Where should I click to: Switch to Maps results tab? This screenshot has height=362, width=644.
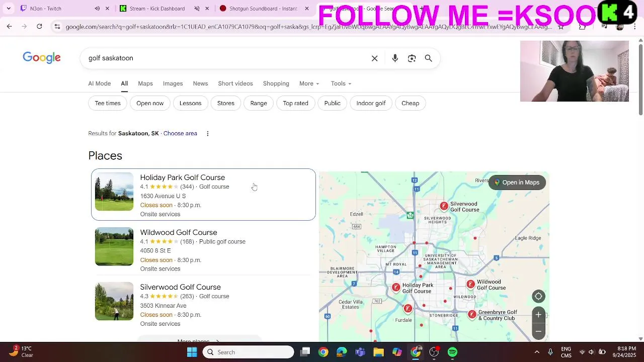point(145,83)
